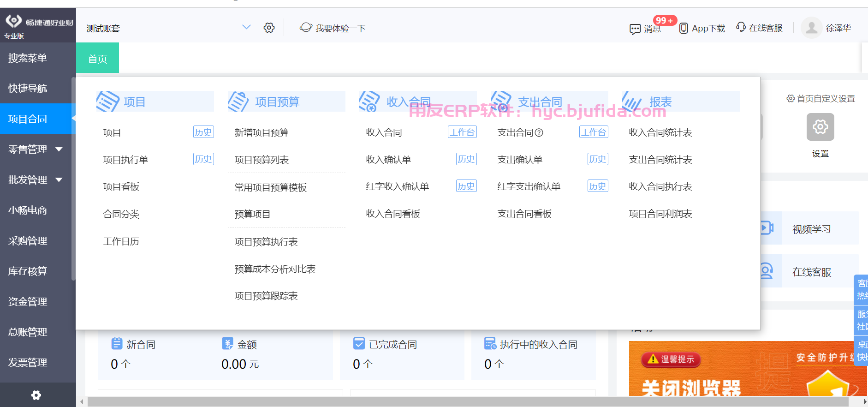The image size is (868, 407).
Task: Open 支出合同看板 menu entry
Action: click(524, 214)
